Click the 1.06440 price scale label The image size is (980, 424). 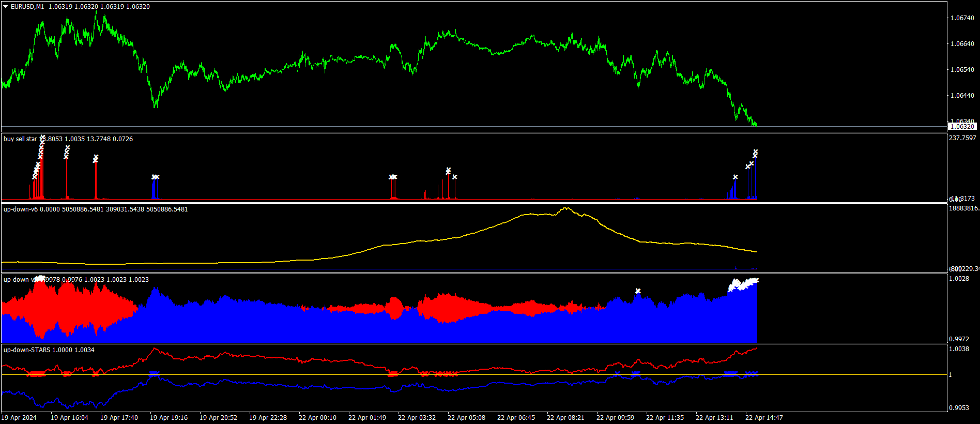[962, 96]
